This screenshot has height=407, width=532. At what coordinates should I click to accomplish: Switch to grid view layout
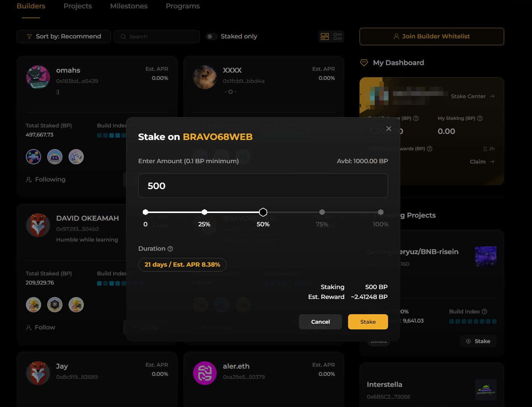[x=325, y=37]
